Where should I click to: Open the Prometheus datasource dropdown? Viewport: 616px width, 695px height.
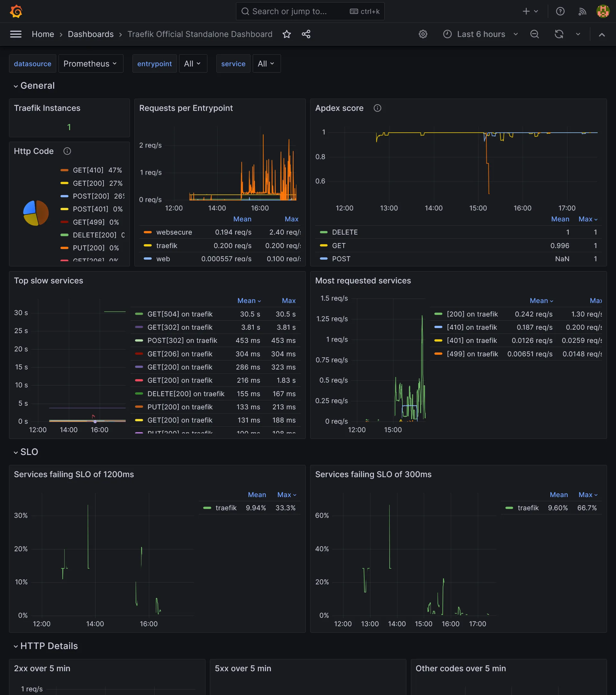click(90, 63)
